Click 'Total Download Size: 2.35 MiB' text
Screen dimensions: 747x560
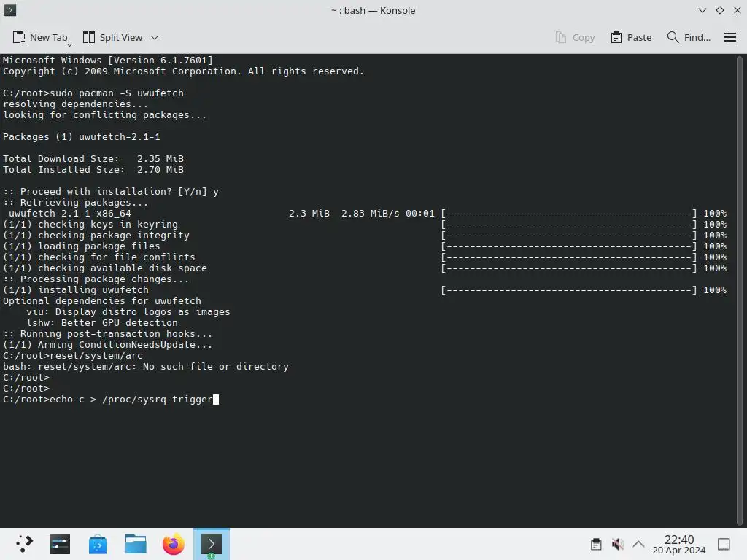(93, 158)
